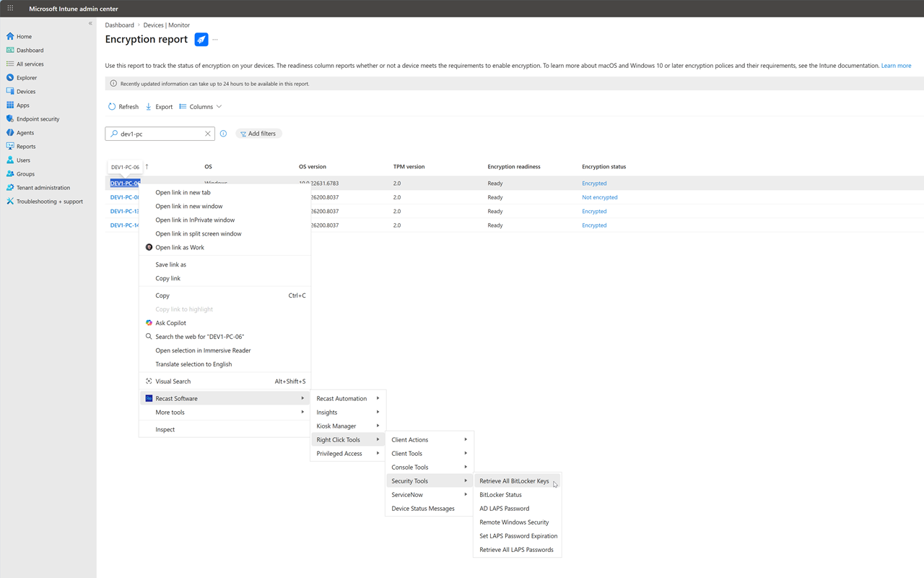Expand the Recast Automation submenu
Image resolution: width=924 pixels, height=578 pixels.
[347, 398]
